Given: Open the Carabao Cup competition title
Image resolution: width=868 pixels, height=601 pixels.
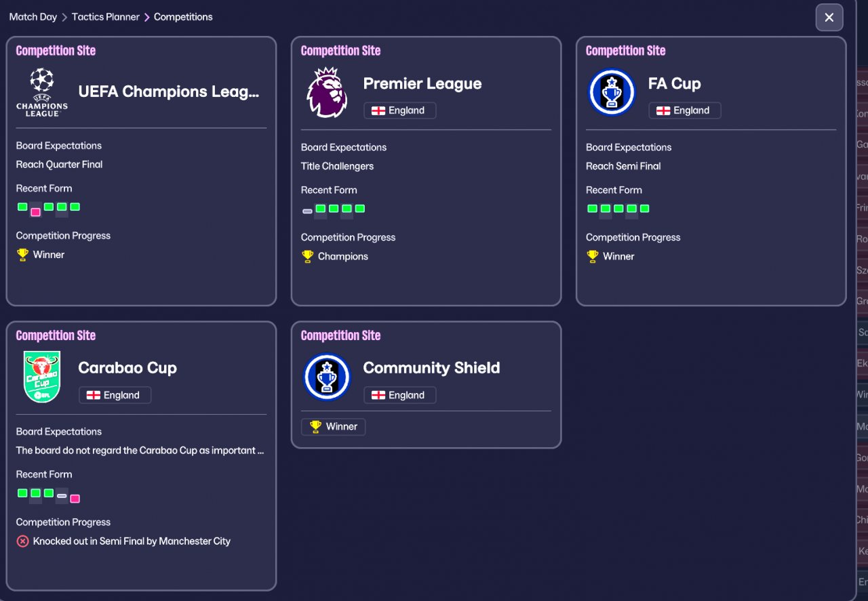Looking at the screenshot, I should [x=127, y=368].
